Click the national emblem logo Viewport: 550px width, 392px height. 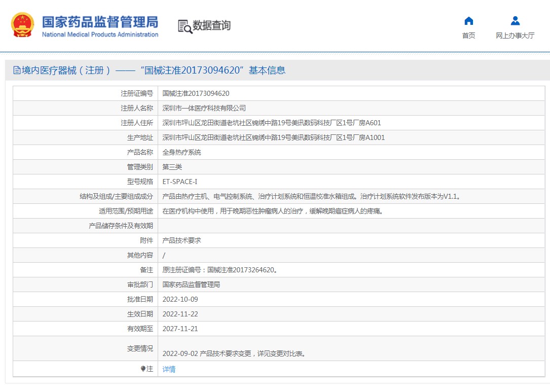(22, 25)
